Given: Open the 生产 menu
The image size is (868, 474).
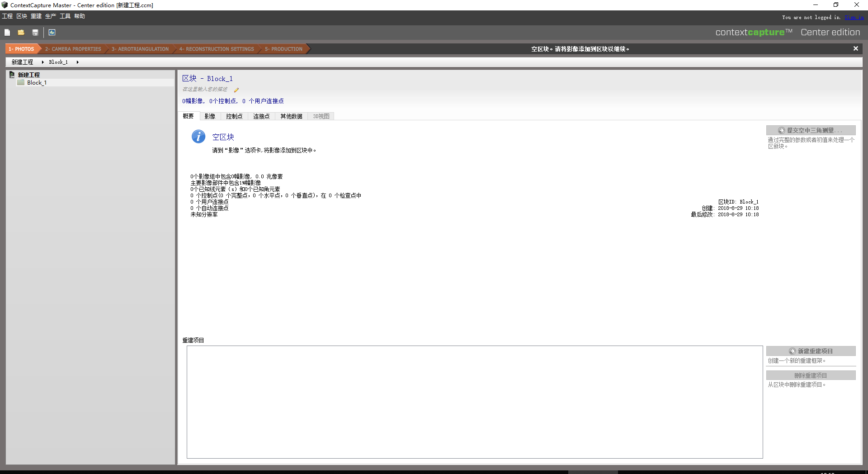Looking at the screenshot, I should (x=51, y=16).
